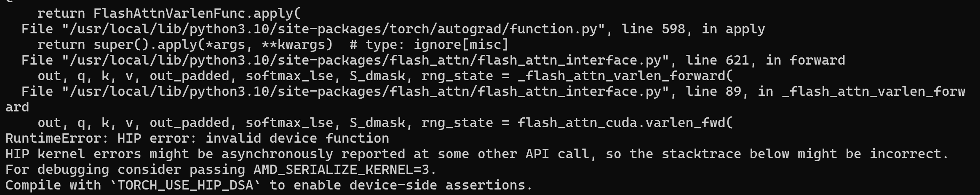This screenshot has width=980, height=195.
Task: Click the "invalid device function" error message
Action: click(x=297, y=138)
